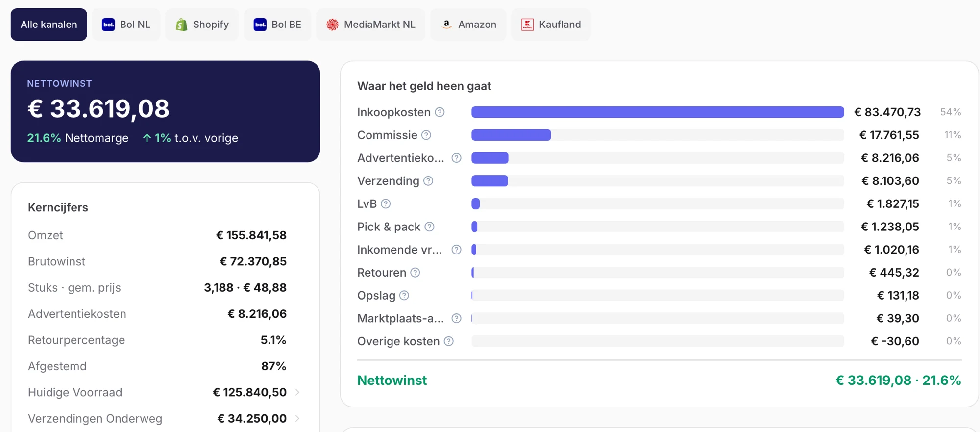Click the Commissie amount € 17.761,55
The image size is (980, 432).
889,135
